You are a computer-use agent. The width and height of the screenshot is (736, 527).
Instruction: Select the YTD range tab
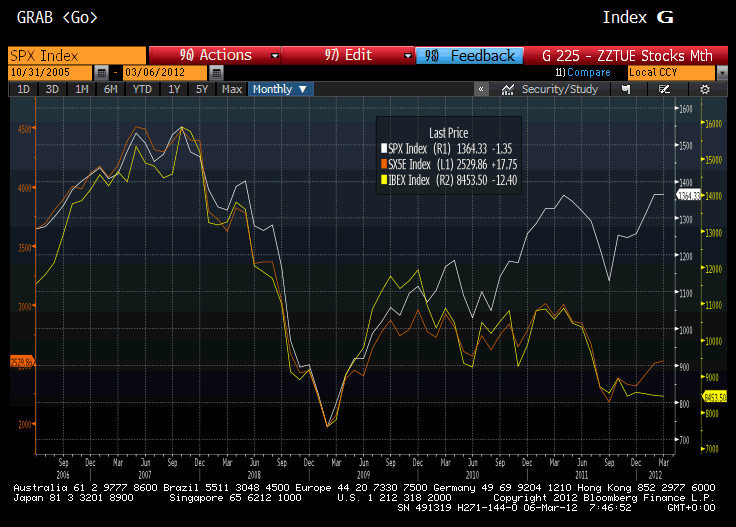coord(142,89)
